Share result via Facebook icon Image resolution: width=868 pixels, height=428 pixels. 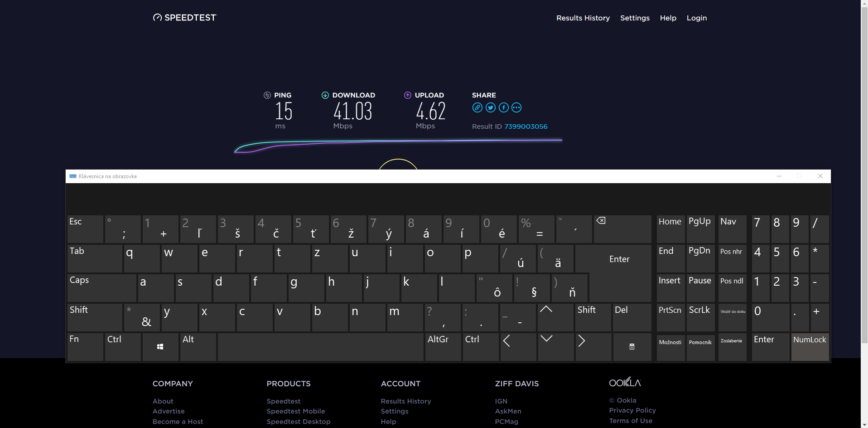coord(503,107)
